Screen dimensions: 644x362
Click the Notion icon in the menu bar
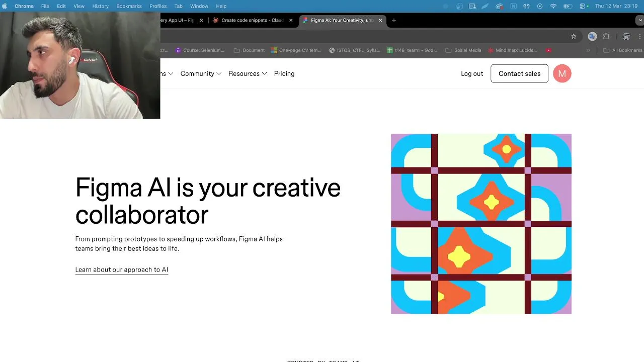[x=513, y=6]
